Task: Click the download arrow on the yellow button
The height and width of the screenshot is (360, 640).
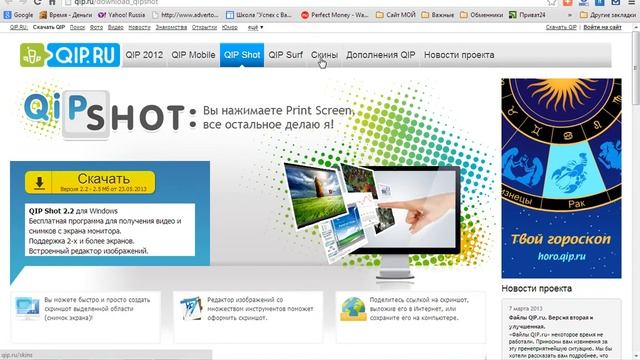Action: tap(39, 182)
